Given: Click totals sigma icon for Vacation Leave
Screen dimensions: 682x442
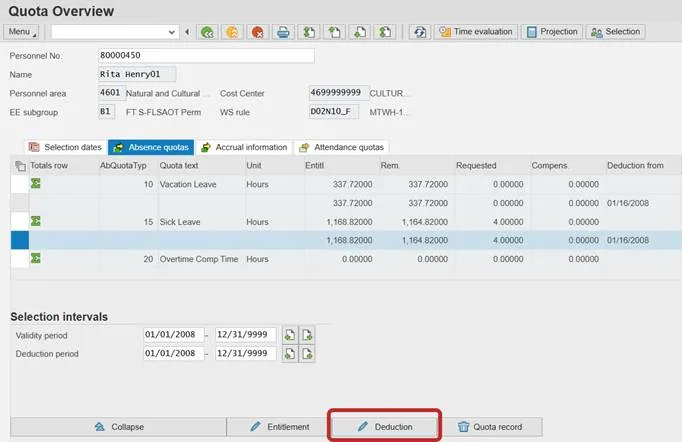Looking at the screenshot, I should point(37,184).
